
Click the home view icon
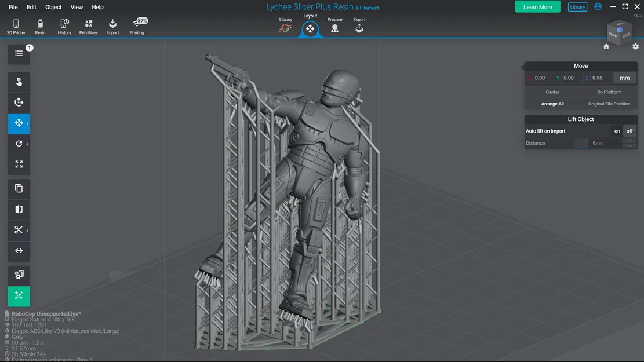[606, 46]
